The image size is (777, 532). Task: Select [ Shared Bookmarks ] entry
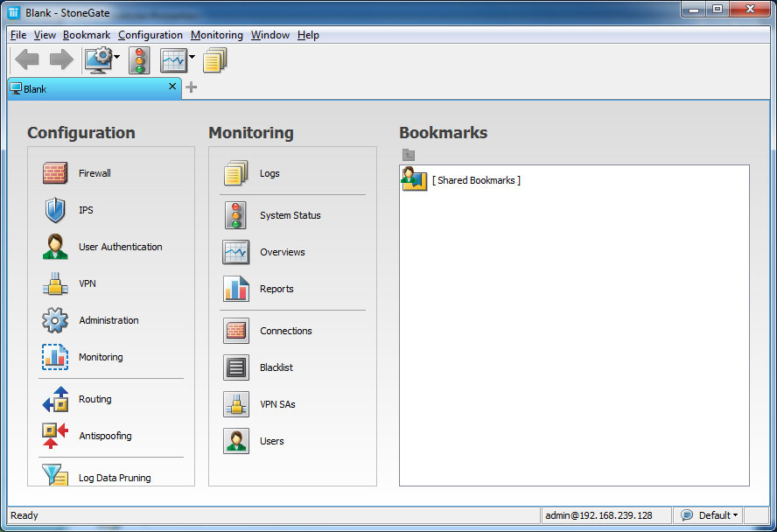coord(476,180)
